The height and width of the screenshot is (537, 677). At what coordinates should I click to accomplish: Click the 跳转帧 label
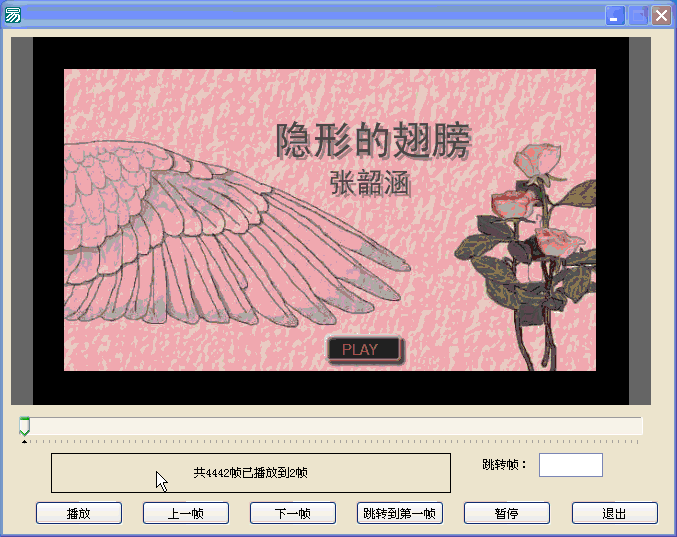coord(504,464)
